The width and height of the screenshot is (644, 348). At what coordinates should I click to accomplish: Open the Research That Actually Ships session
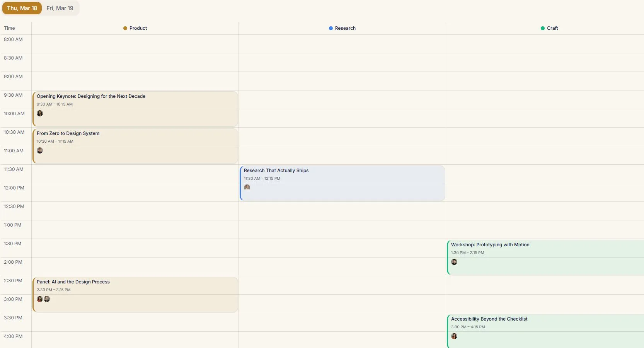coord(342,183)
